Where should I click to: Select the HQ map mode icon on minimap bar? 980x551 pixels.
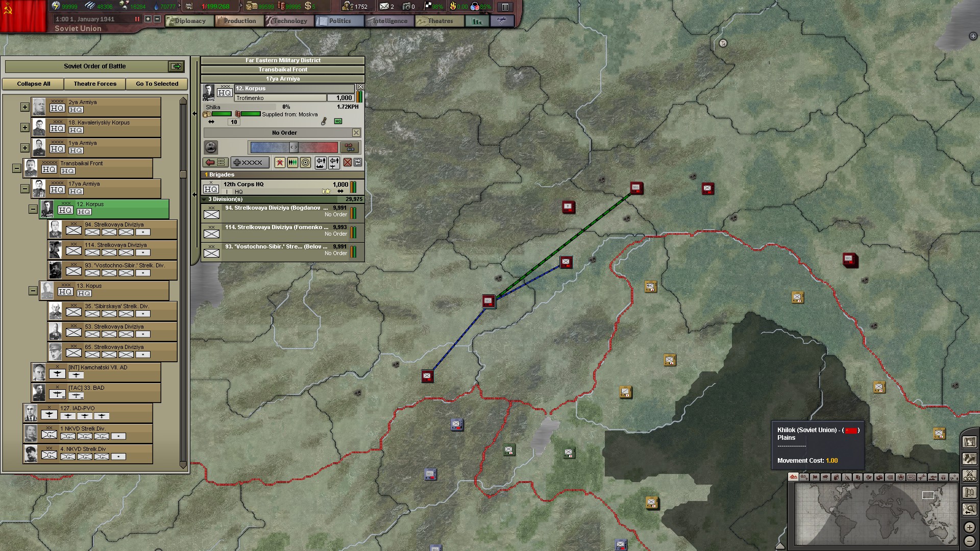[x=911, y=478]
